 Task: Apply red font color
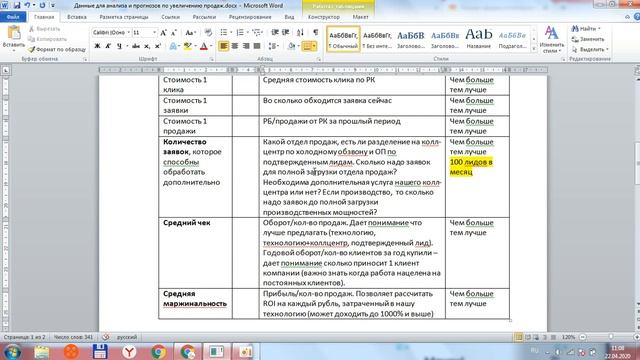204,46
